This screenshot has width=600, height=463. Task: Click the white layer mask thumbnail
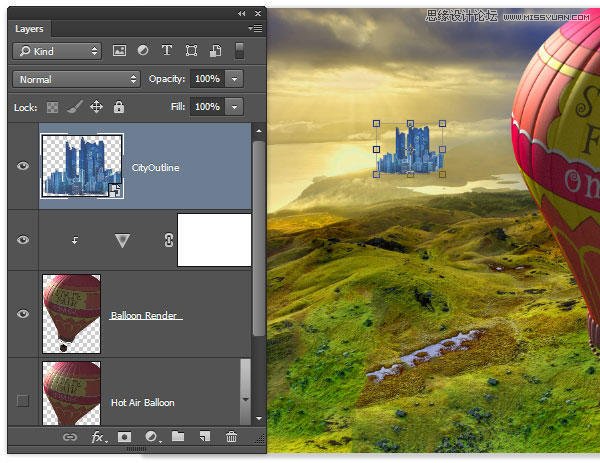point(214,240)
